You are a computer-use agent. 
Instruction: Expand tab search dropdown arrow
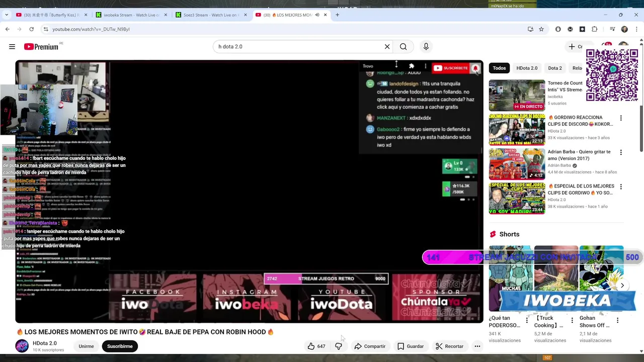coord(6,15)
